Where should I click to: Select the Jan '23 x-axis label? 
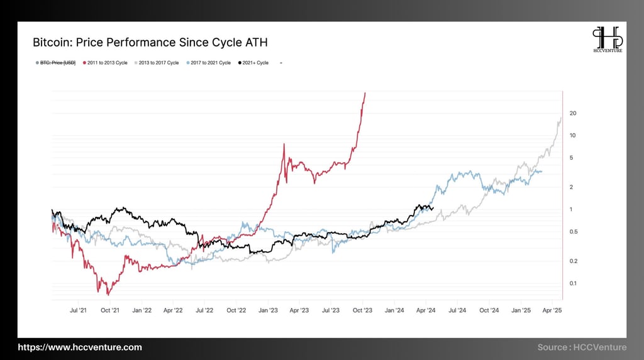point(268,310)
